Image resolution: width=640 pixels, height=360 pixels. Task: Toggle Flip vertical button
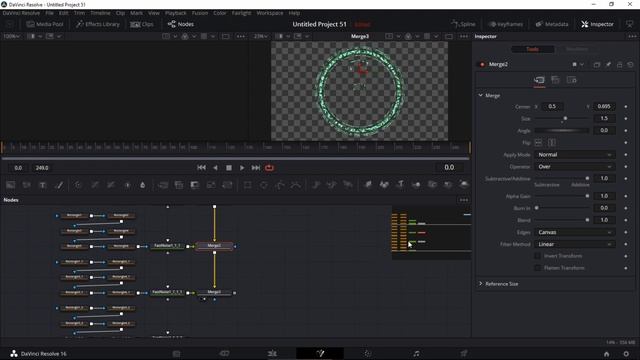coord(552,142)
